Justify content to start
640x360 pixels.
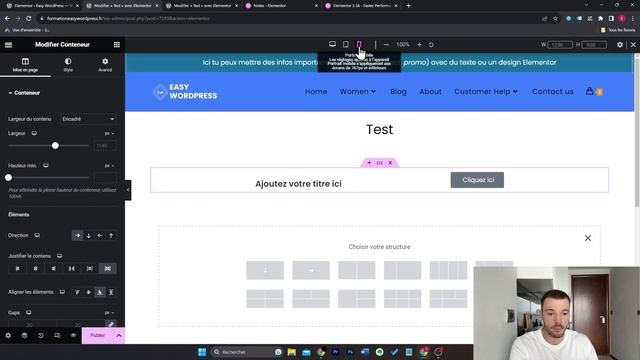point(18,269)
